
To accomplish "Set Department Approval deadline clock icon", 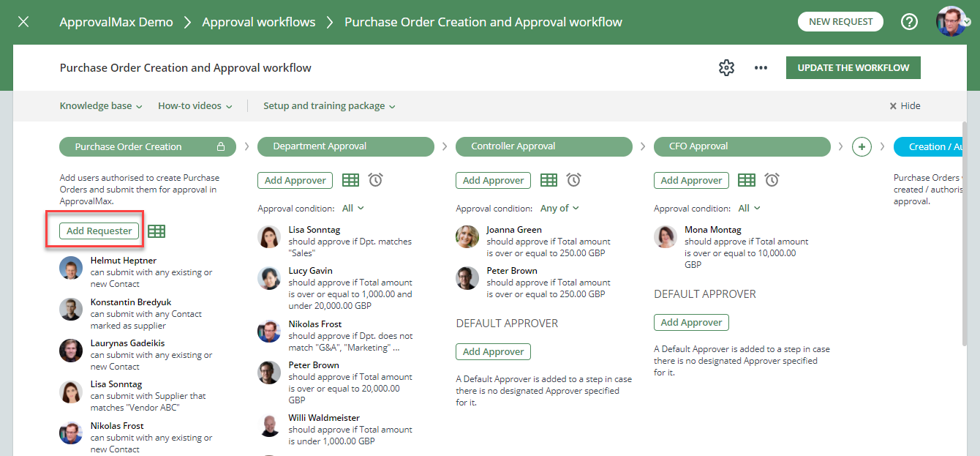I will click(375, 180).
